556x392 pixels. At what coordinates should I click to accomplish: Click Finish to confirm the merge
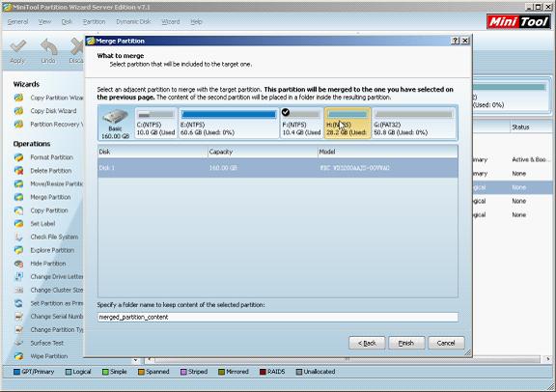pos(406,343)
